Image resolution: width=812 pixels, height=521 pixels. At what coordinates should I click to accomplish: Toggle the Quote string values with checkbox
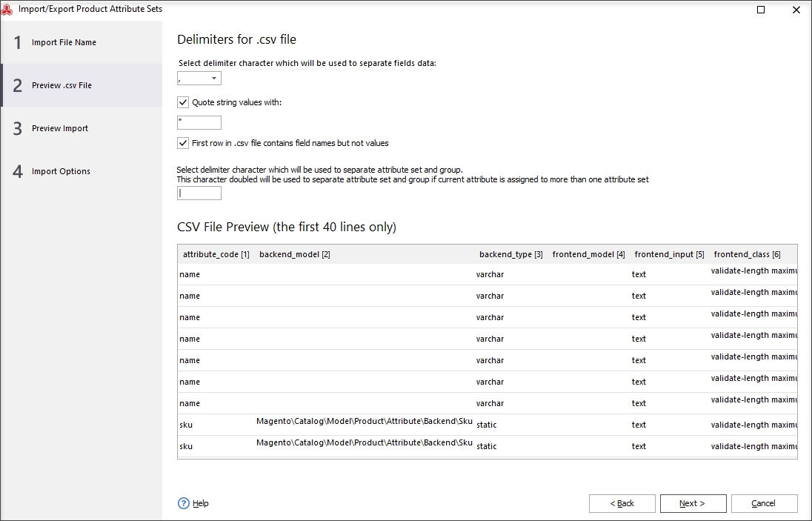(183, 102)
